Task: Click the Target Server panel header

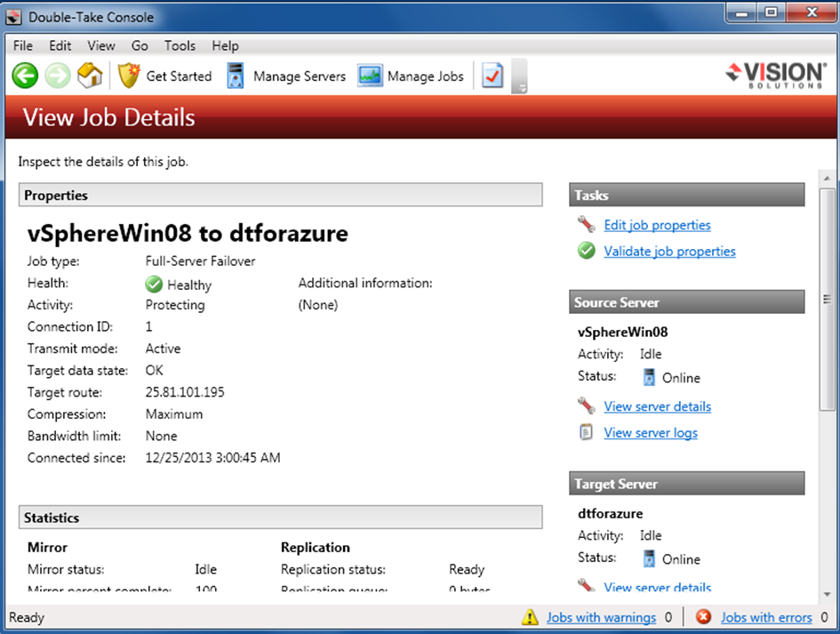Action: pyautogui.click(x=687, y=484)
